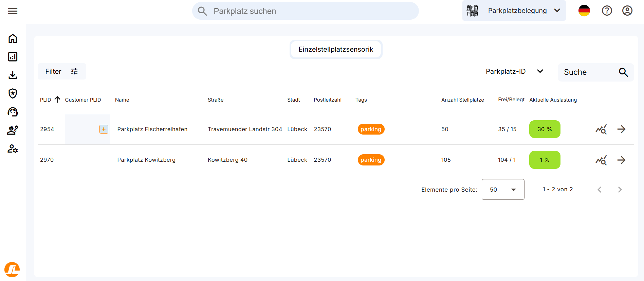Open the shield star sidebar icon
Screen dimensions: 644x281
click(x=13, y=93)
